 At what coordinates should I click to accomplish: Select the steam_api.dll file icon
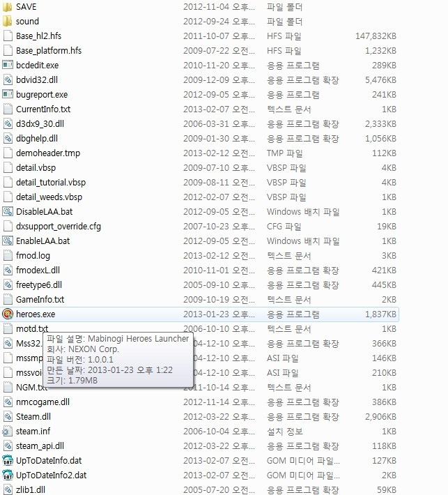[x=8, y=445]
